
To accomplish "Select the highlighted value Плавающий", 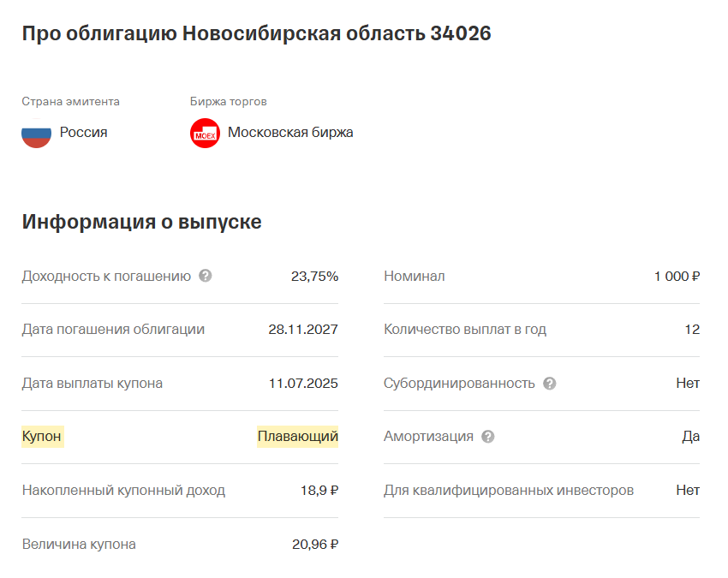I will click(297, 437).
